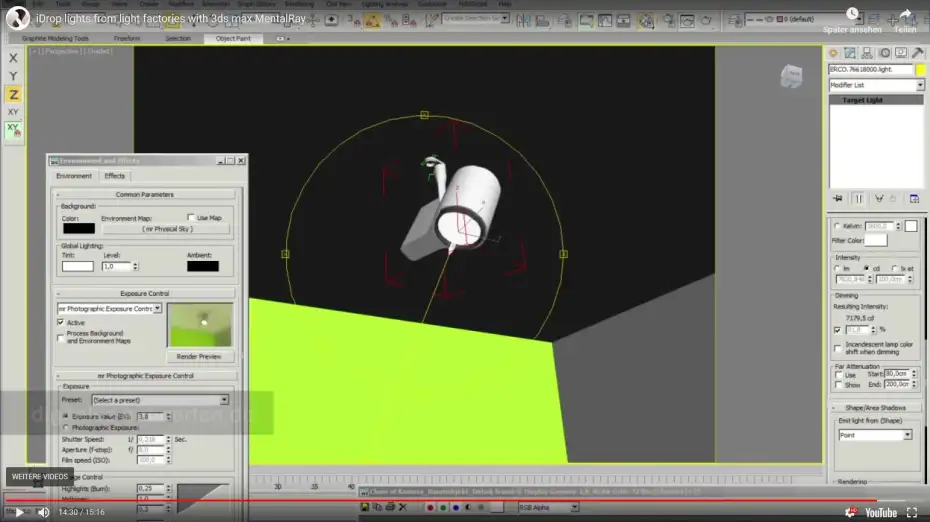Click the ViewCube in the viewport
Viewport: 930px width, 522px height.
(x=791, y=76)
